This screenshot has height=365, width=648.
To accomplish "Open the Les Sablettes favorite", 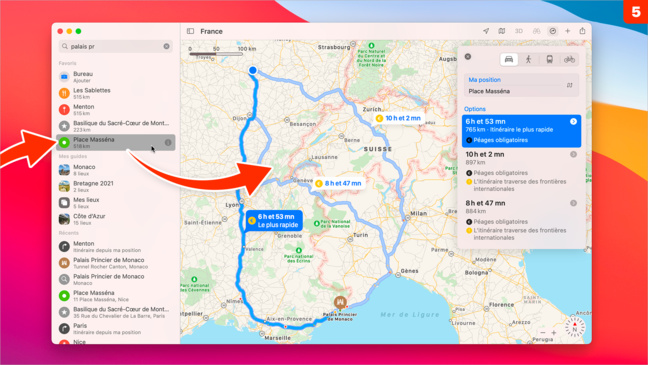I will (x=116, y=93).
